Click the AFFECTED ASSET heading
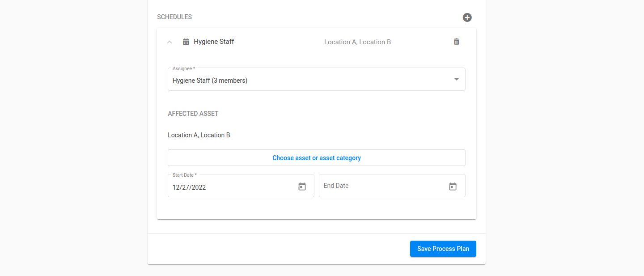This screenshot has height=276, width=644. 193,114
